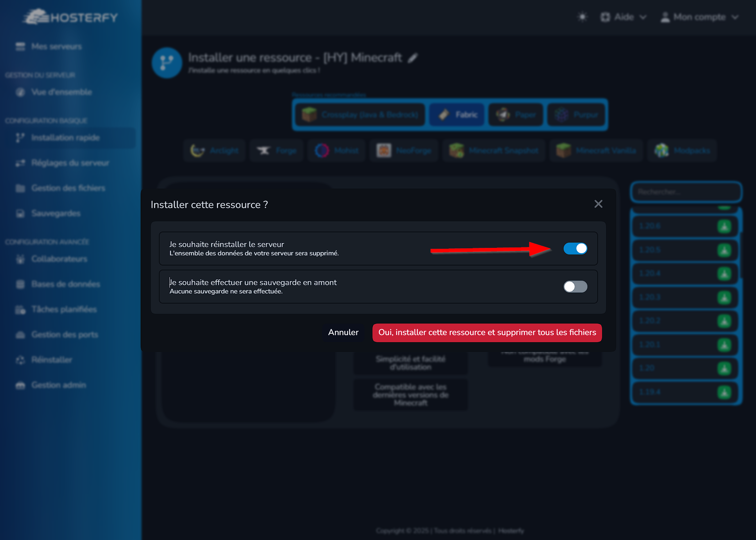756x540 pixels.
Task: Open Vue d'ensemble in the sidebar
Action: click(61, 92)
